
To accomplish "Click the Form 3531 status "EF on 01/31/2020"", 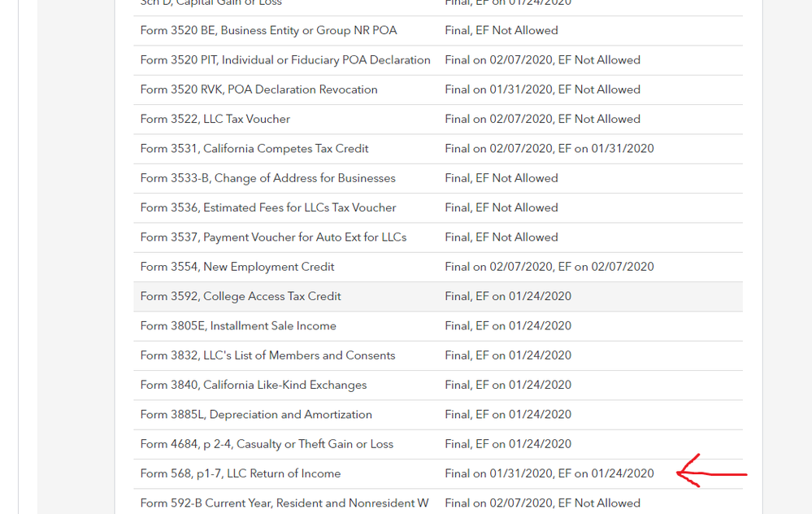I will coord(606,149).
